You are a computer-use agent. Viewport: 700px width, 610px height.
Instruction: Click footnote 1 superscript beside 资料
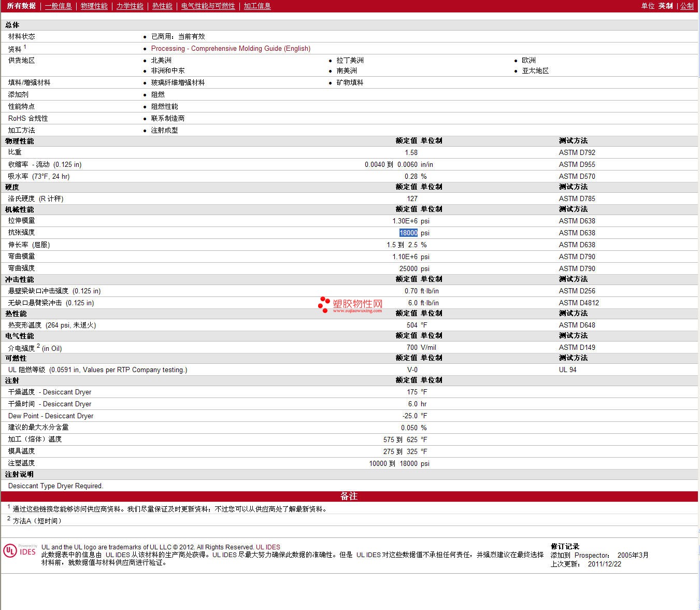(x=25, y=47)
